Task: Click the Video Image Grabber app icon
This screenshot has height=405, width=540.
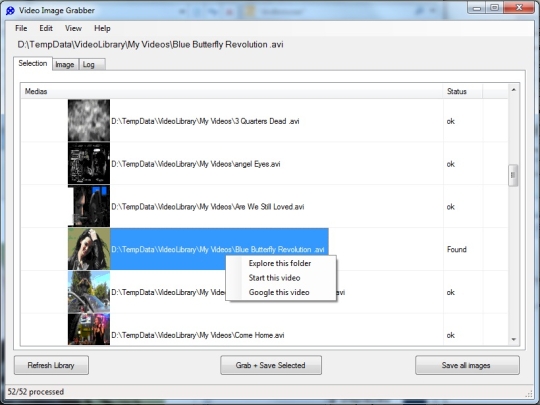Action: pyautogui.click(x=10, y=11)
